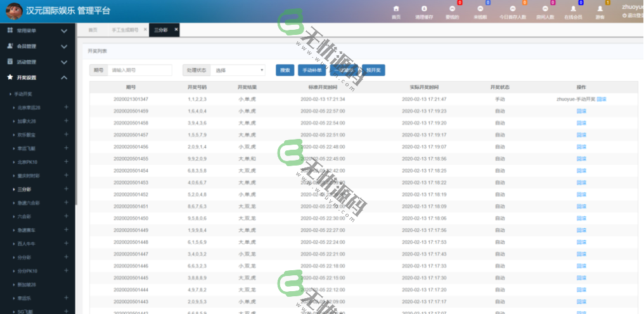Click the 游客 guest icon
This screenshot has width=644, height=314.
600,11
